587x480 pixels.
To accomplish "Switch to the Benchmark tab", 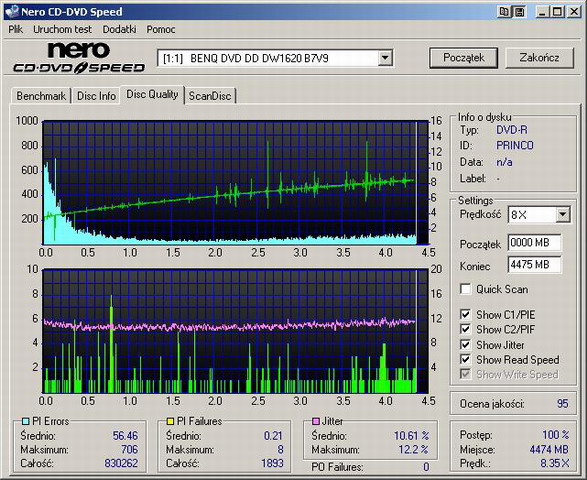I will [x=41, y=96].
